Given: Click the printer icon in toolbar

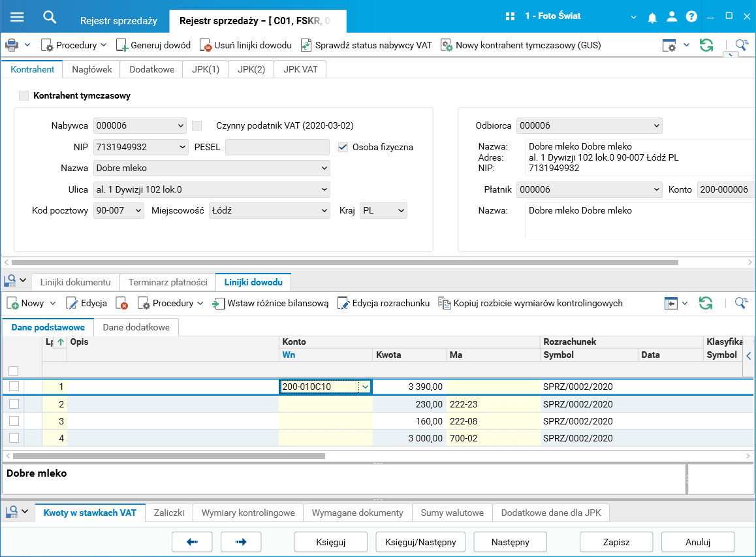Looking at the screenshot, I should (12, 45).
